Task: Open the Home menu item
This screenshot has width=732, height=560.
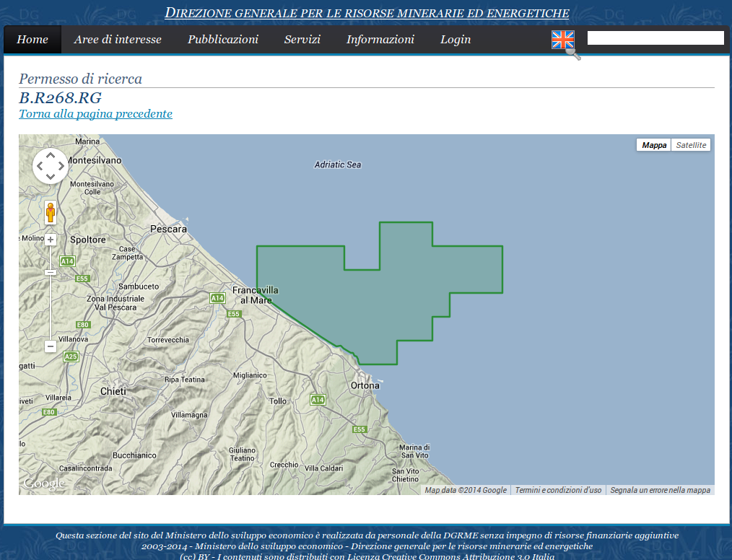Action: coord(32,40)
